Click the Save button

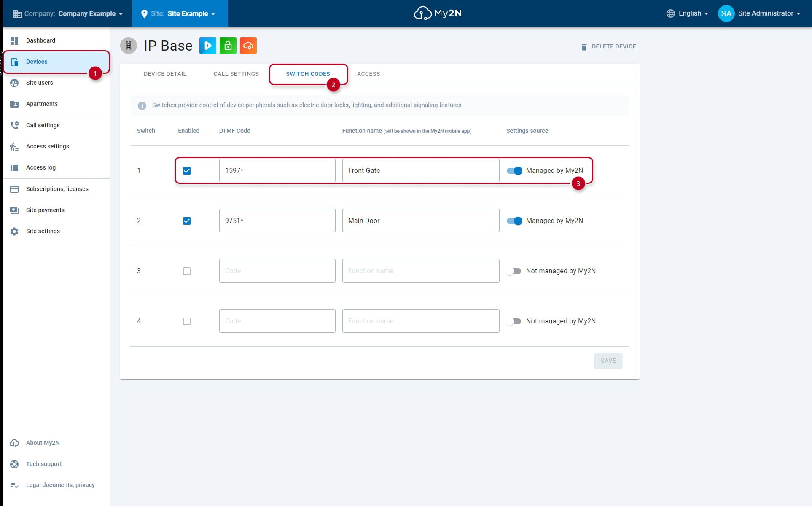click(x=608, y=361)
